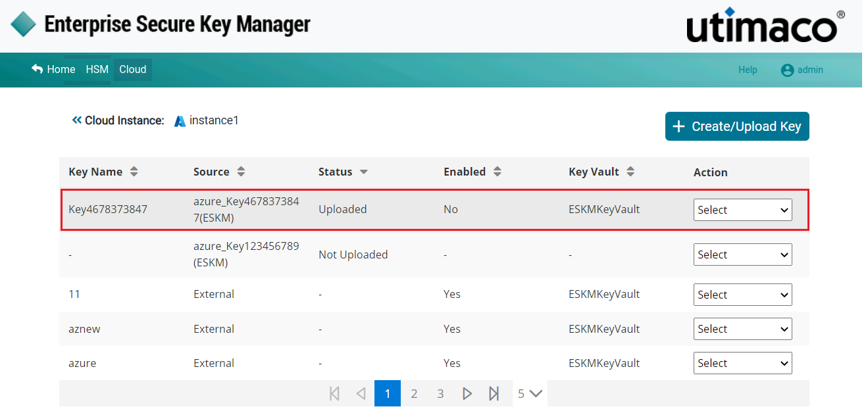This screenshot has width=868, height=415.
Task: Click the admin user avatar icon
Action: [x=787, y=70]
